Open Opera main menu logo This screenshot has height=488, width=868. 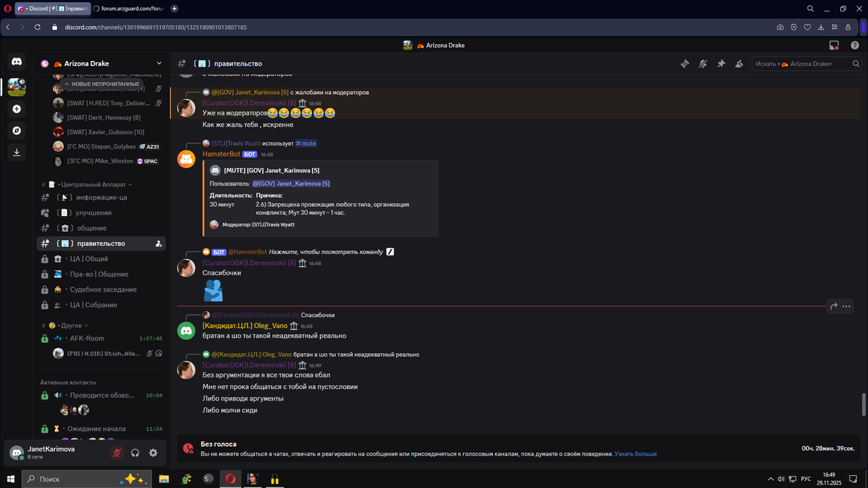pos(7,9)
